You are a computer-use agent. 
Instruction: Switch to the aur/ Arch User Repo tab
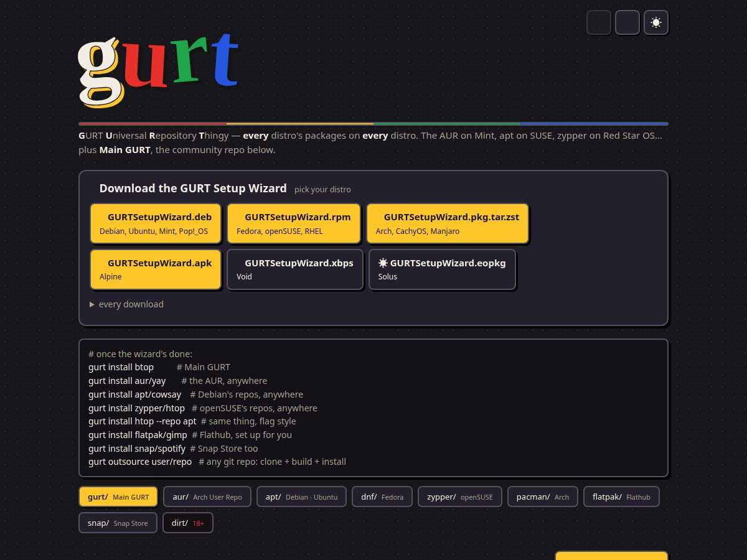[x=207, y=497]
